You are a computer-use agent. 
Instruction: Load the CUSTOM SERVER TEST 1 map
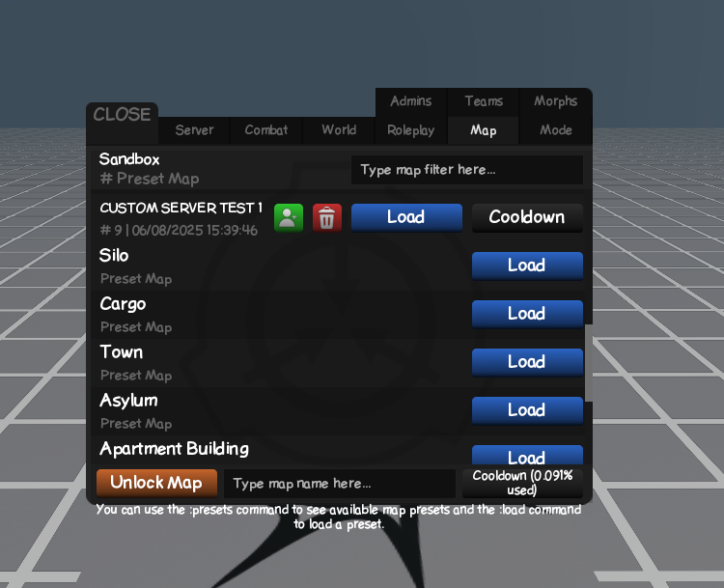406,217
